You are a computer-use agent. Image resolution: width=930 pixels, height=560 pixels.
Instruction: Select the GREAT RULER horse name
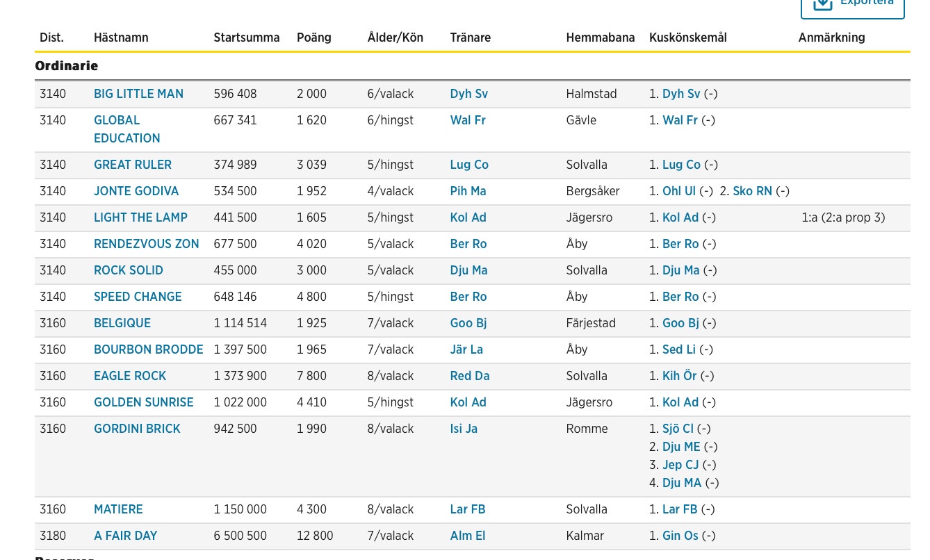(x=132, y=165)
